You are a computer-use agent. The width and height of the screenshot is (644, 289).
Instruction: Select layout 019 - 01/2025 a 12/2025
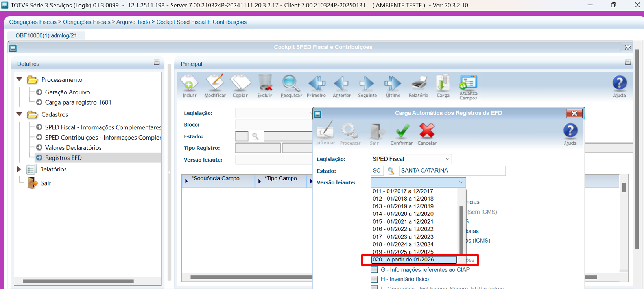click(403, 252)
